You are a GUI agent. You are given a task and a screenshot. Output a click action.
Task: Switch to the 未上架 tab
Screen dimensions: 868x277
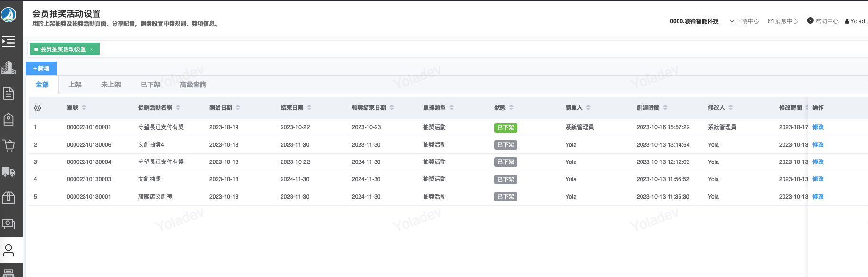coord(111,85)
